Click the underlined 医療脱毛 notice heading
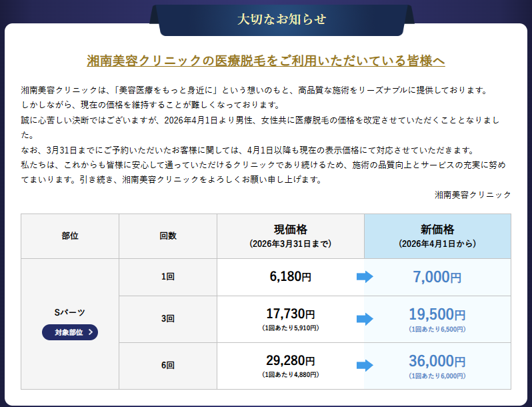This screenshot has width=532, height=407. click(266, 61)
